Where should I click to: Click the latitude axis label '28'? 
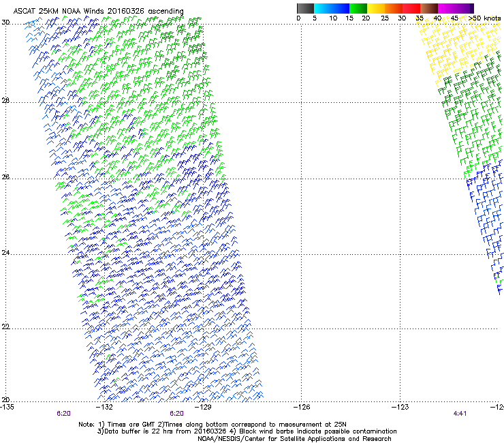[5, 101]
